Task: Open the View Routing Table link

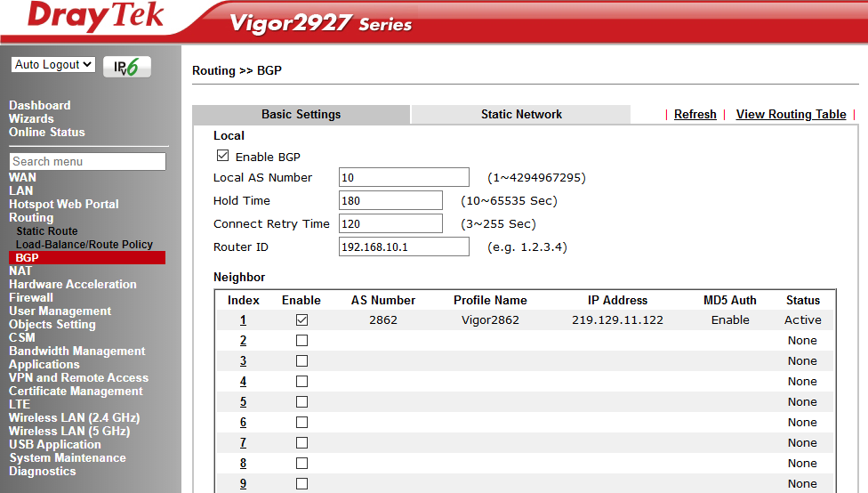Action: coord(791,114)
